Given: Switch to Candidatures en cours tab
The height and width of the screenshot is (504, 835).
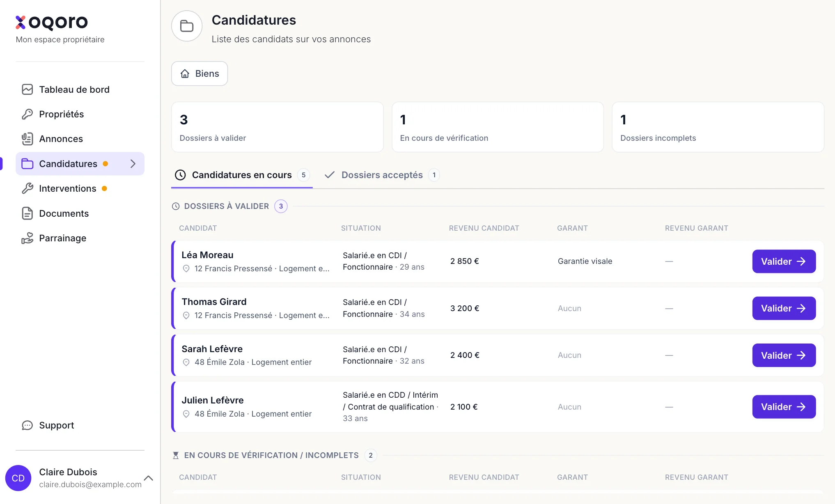Looking at the screenshot, I should (242, 175).
